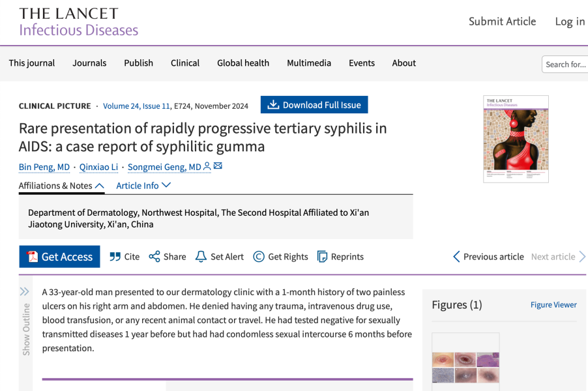The height and width of the screenshot is (391, 588).
Task: Go to Previous article
Action: pos(488,257)
